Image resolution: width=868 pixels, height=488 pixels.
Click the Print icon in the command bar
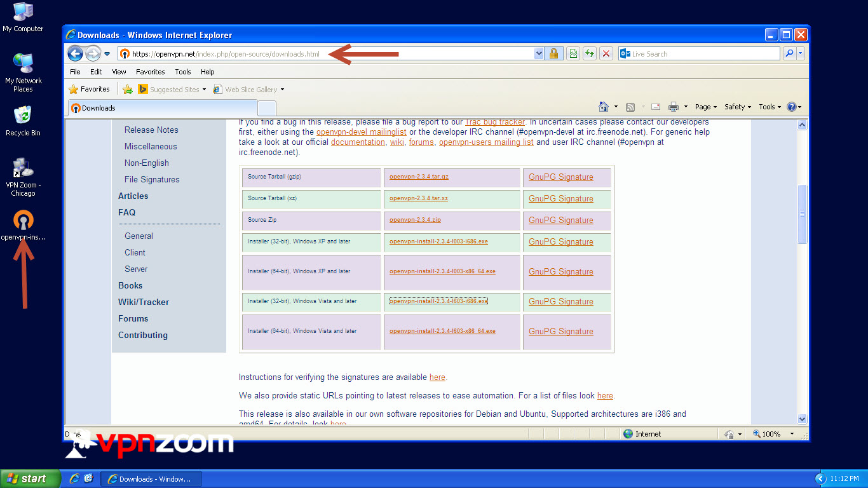[674, 107]
